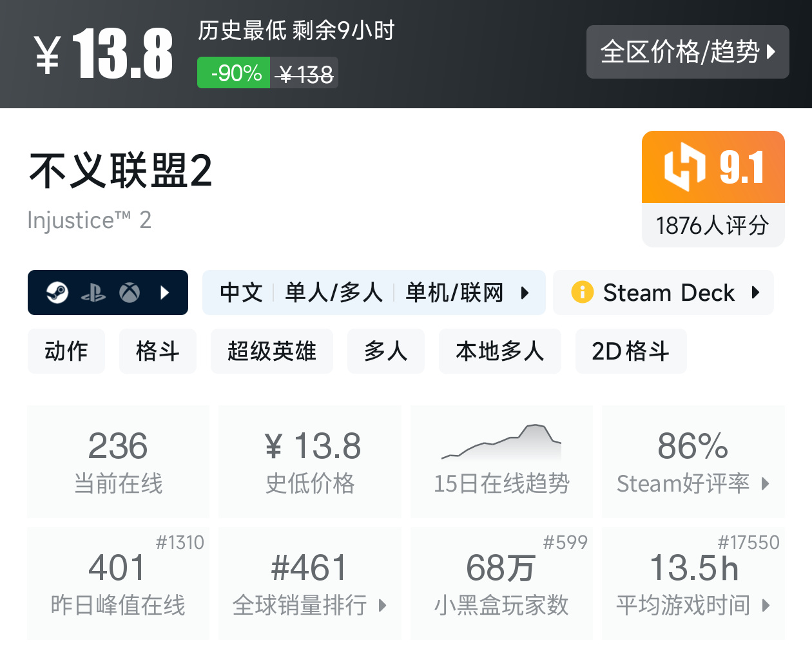Click the -90% discount badge

[x=234, y=73]
